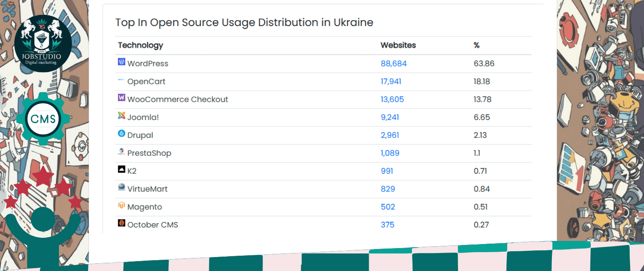Select the Magento technology name
644x271 pixels.
point(144,207)
